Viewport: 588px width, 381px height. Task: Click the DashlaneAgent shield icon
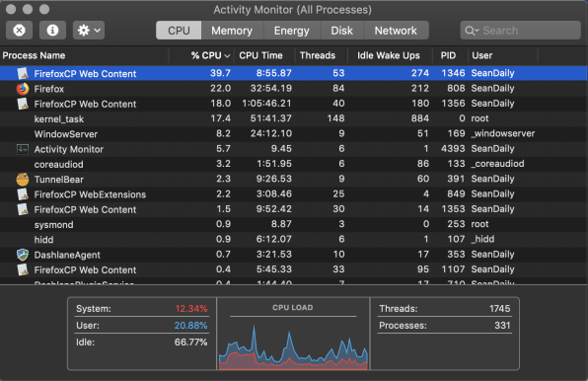point(23,255)
